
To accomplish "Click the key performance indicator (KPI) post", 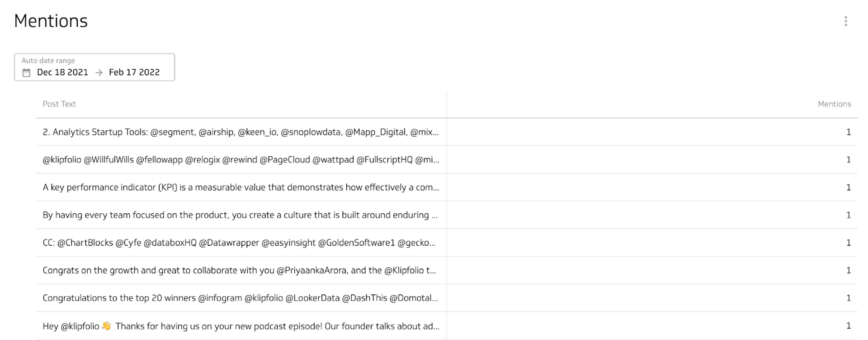I will (241, 187).
